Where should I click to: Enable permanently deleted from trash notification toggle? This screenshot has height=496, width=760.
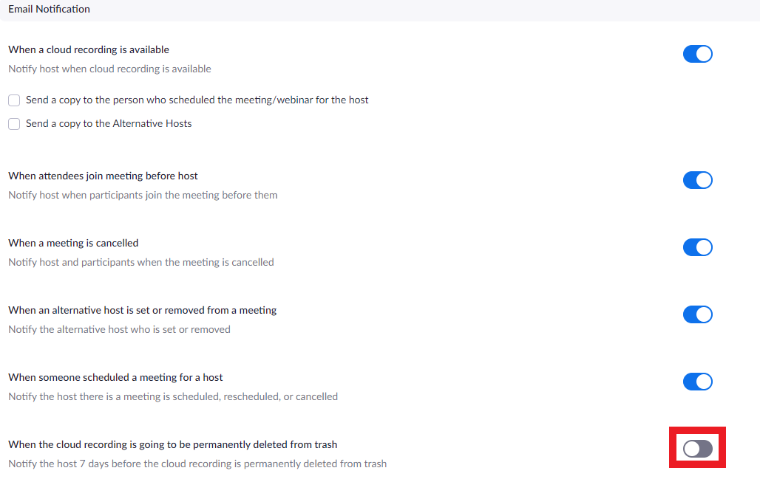pyautogui.click(x=697, y=449)
